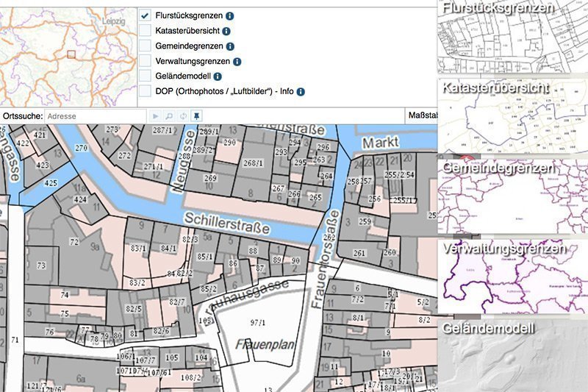Click the magnifier search icon
The width and height of the screenshot is (588, 392).
[168, 116]
